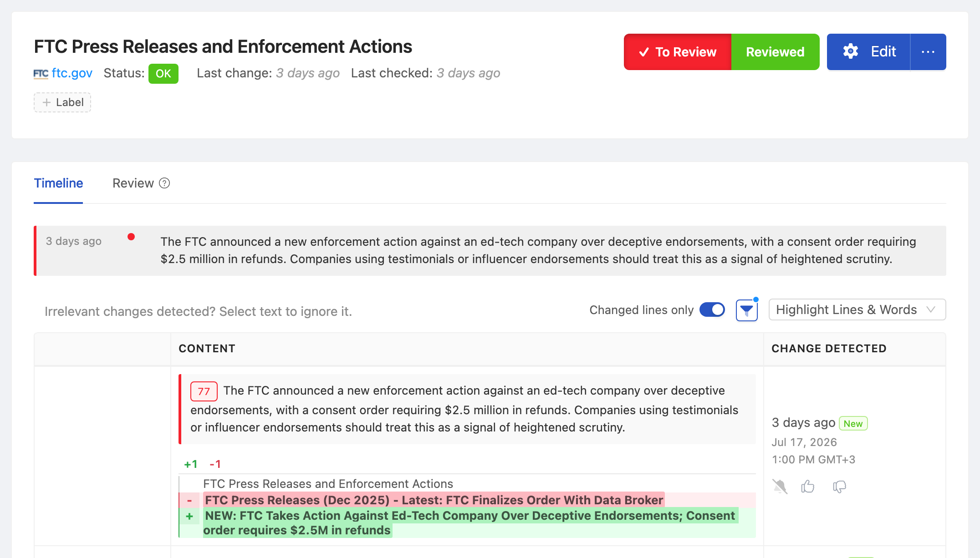Click the Last change: 3 days ago text
Image resolution: width=980 pixels, height=558 pixels.
pos(268,73)
